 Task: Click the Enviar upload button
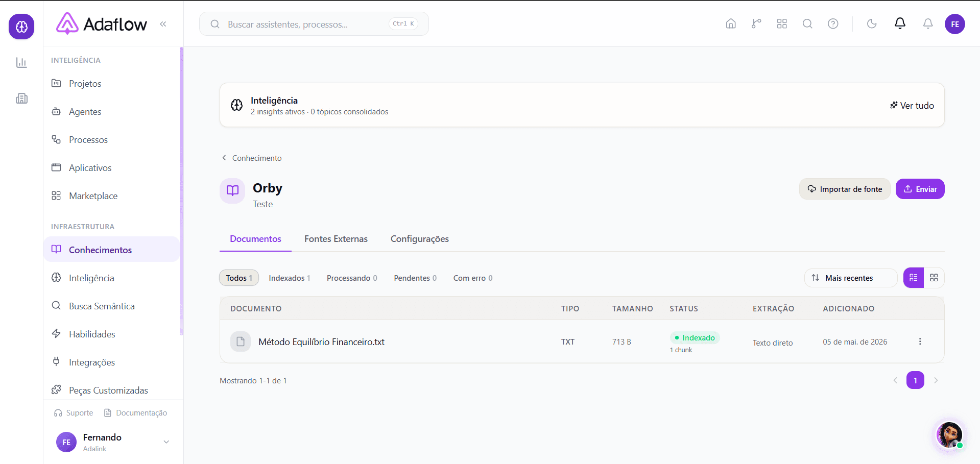point(920,189)
